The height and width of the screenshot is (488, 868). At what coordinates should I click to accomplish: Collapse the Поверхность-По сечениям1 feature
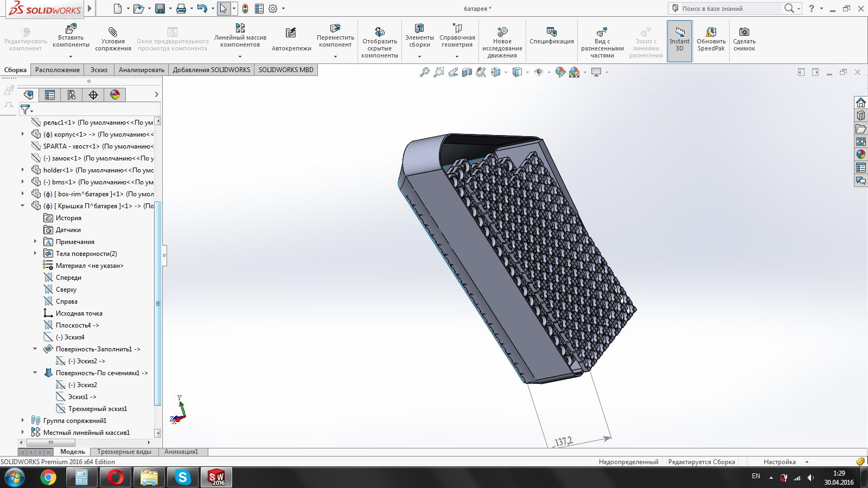[35, 373]
